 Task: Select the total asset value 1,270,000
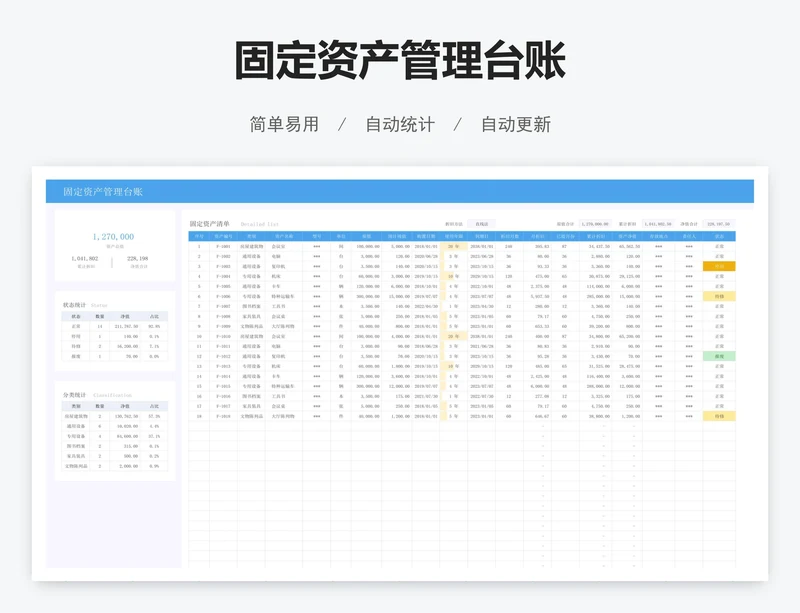(113, 237)
